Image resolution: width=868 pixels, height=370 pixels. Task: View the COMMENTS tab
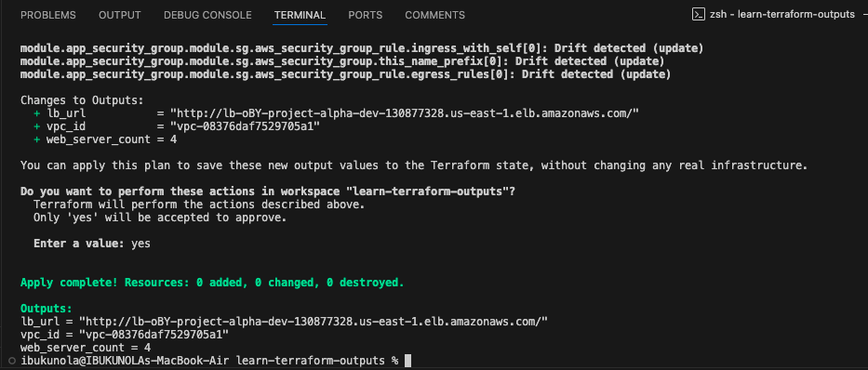coord(435,15)
